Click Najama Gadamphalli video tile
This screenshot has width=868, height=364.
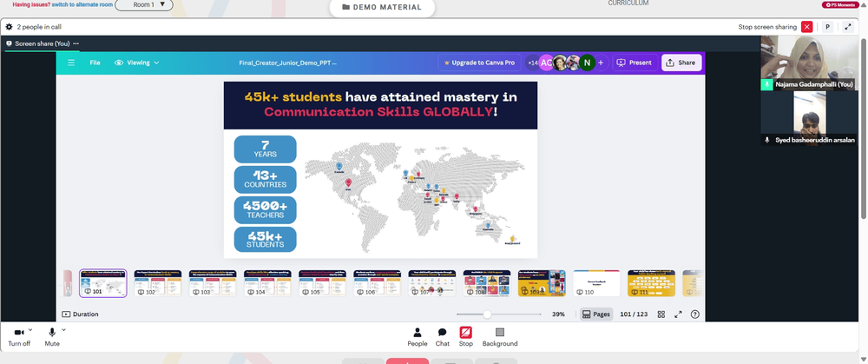(809, 62)
